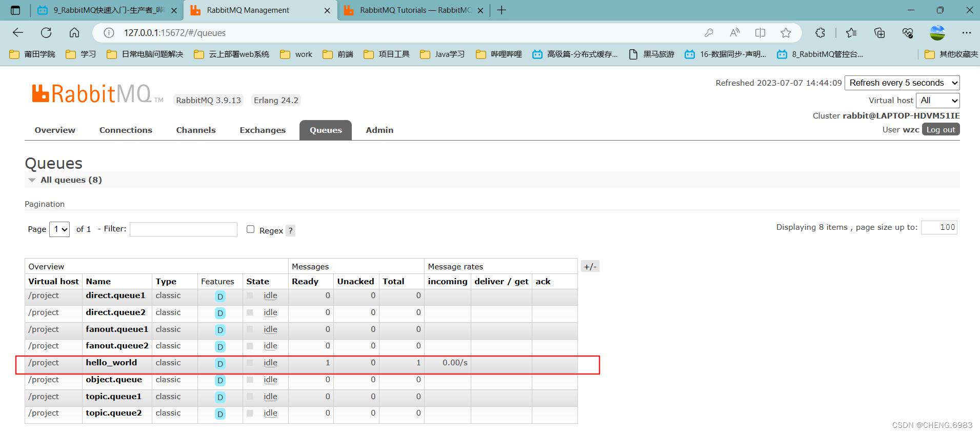Image resolution: width=980 pixels, height=433 pixels.
Task: Click the Filter text field
Action: pyautogui.click(x=184, y=229)
